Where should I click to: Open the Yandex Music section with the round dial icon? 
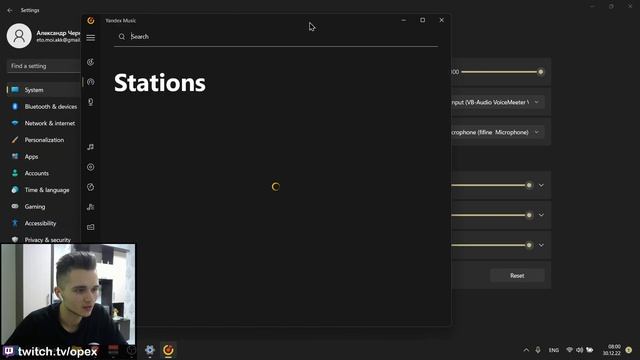[x=91, y=187]
